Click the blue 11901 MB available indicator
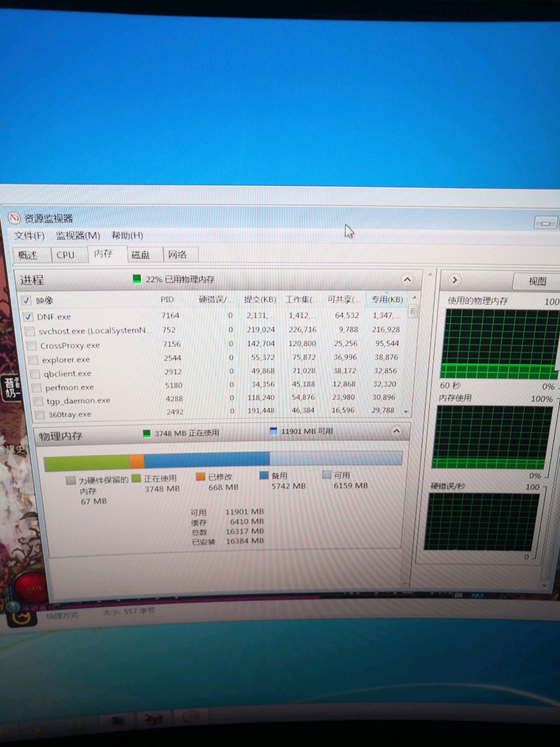 point(274,431)
